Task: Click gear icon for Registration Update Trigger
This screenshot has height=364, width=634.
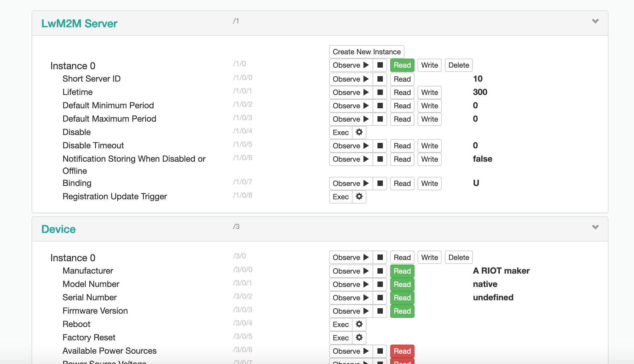Action: (359, 197)
